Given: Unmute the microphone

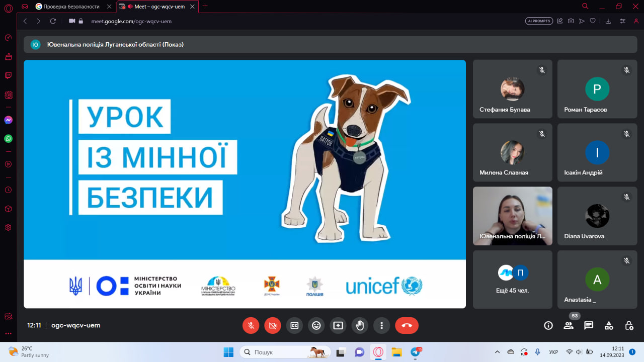Looking at the screenshot, I should pyautogui.click(x=251, y=325).
